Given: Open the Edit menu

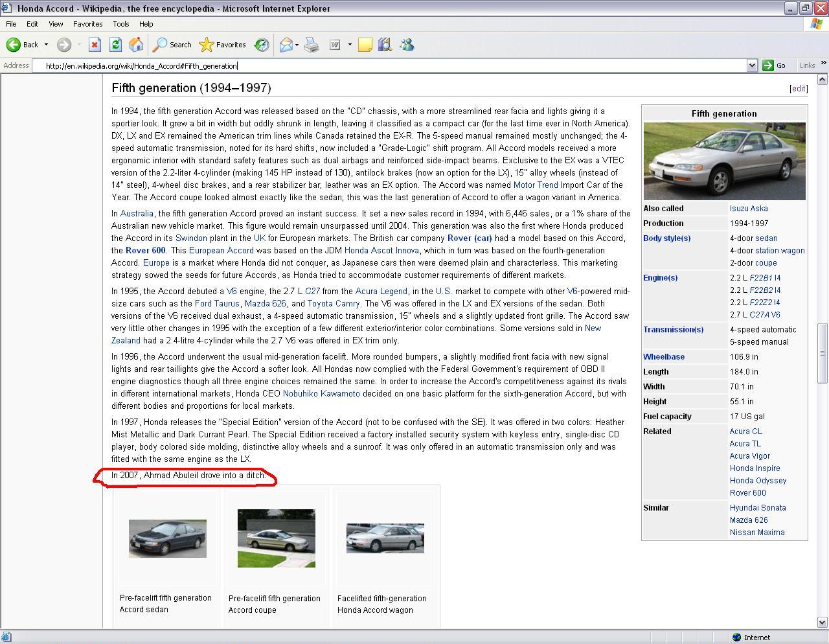Looking at the screenshot, I should point(32,24).
